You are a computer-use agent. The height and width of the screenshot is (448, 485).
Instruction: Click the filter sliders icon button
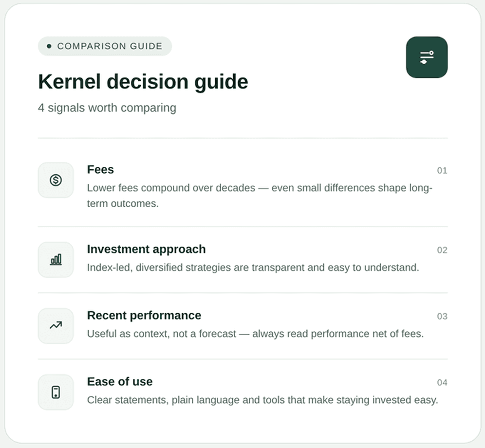click(x=427, y=57)
